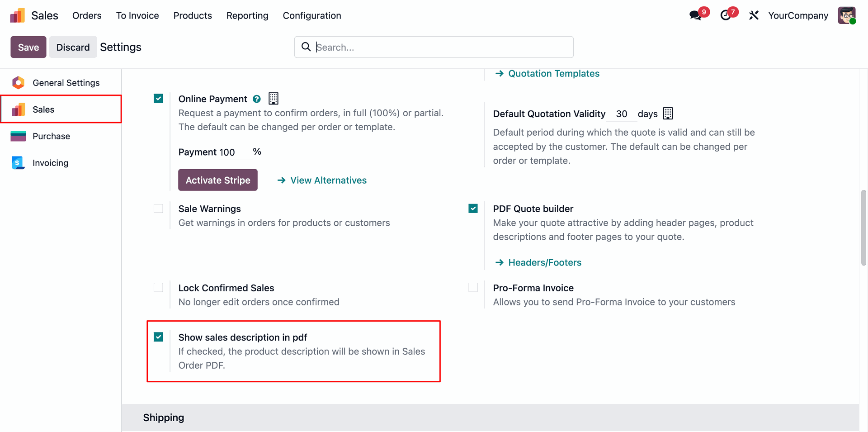Open the Orders menu
Screen dimensions: 868x432
(x=87, y=15)
